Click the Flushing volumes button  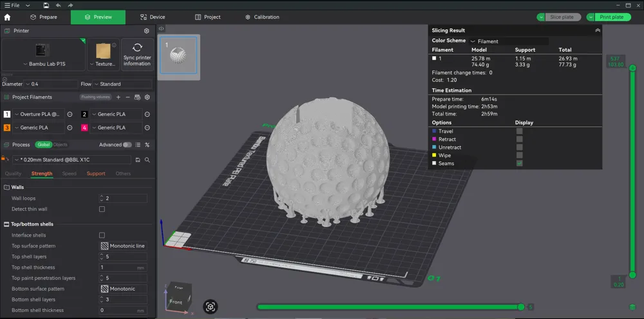95,97
